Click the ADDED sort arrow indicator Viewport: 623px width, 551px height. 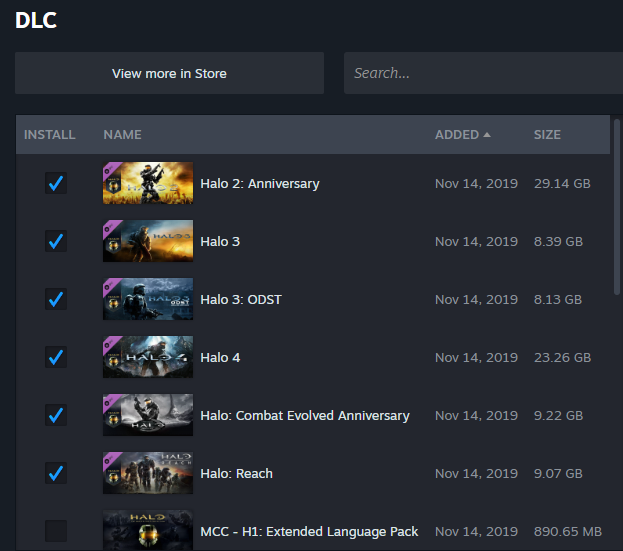[487, 135]
